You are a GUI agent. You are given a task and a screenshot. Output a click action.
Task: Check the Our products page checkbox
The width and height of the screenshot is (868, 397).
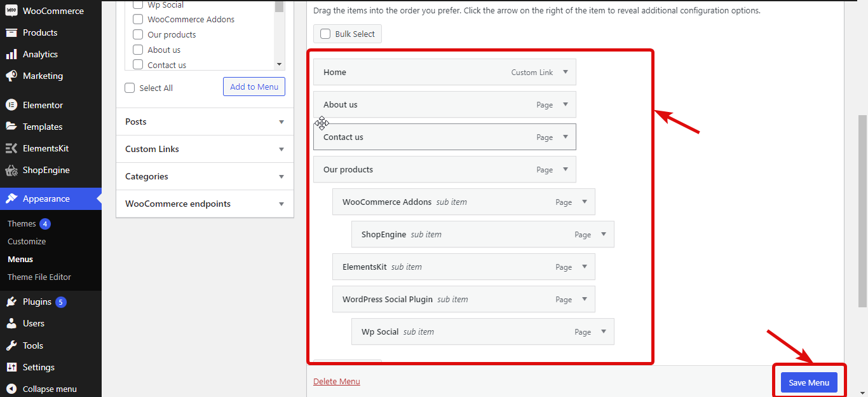pos(138,34)
